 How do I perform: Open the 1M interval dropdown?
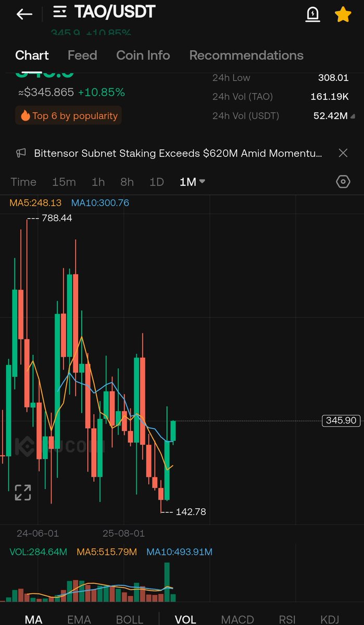(192, 182)
